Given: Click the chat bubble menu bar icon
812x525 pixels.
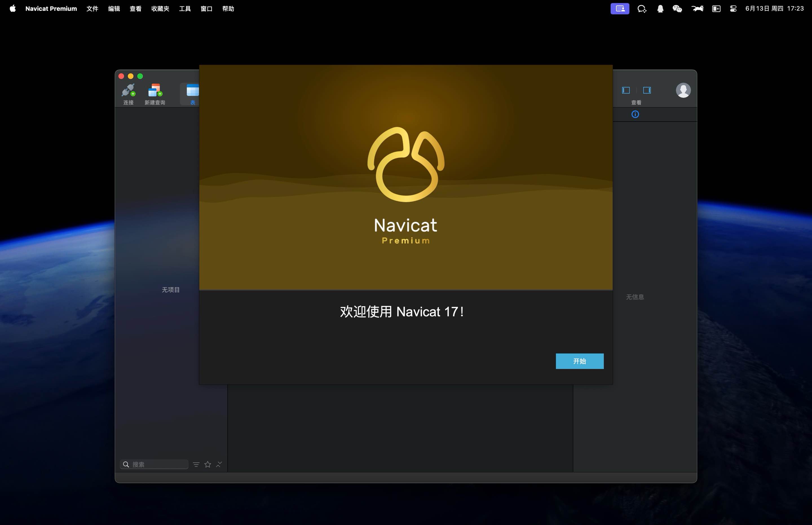Looking at the screenshot, I should click(642, 8).
